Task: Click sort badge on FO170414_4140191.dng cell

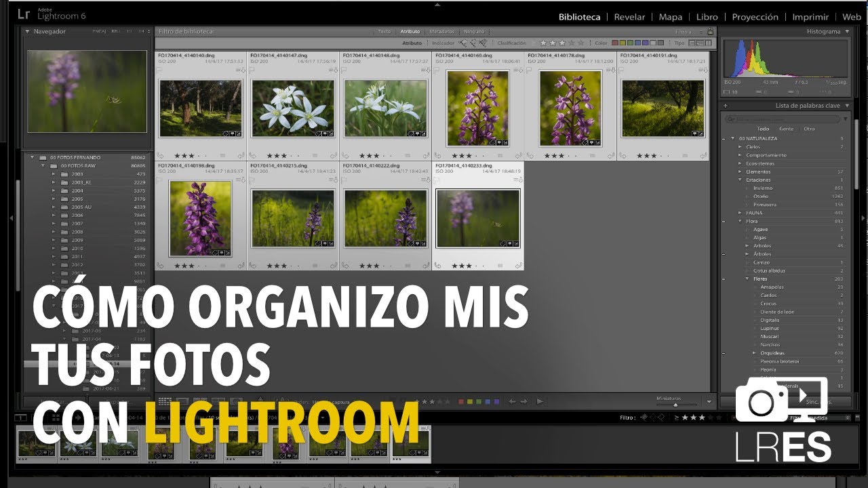Action: pyautogui.click(x=704, y=70)
